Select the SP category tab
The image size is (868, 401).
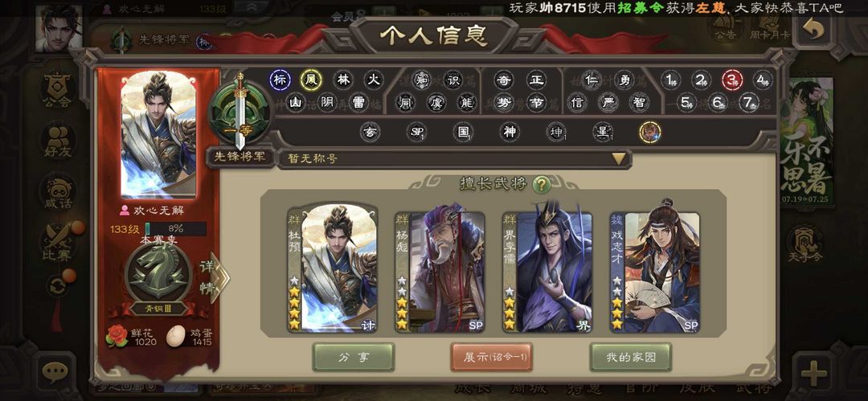[x=416, y=132]
